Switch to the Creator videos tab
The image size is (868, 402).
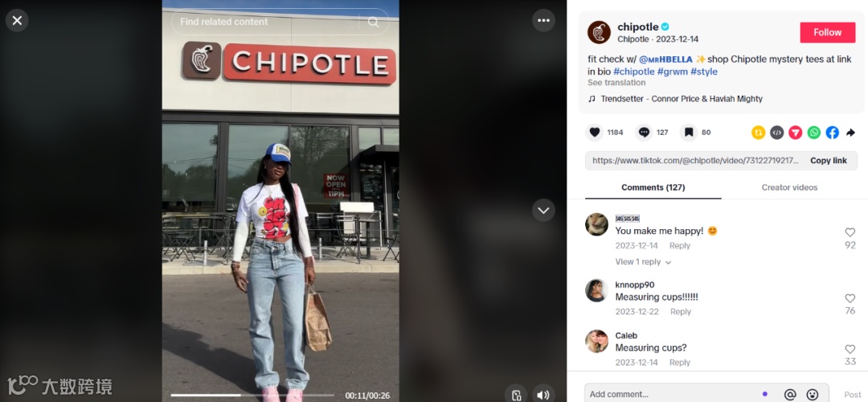click(789, 187)
